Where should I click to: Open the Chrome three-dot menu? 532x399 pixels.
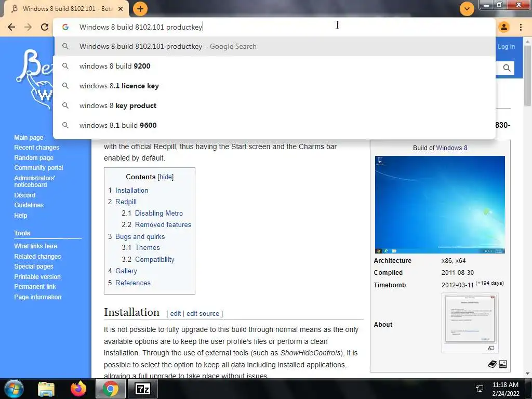[x=521, y=27]
